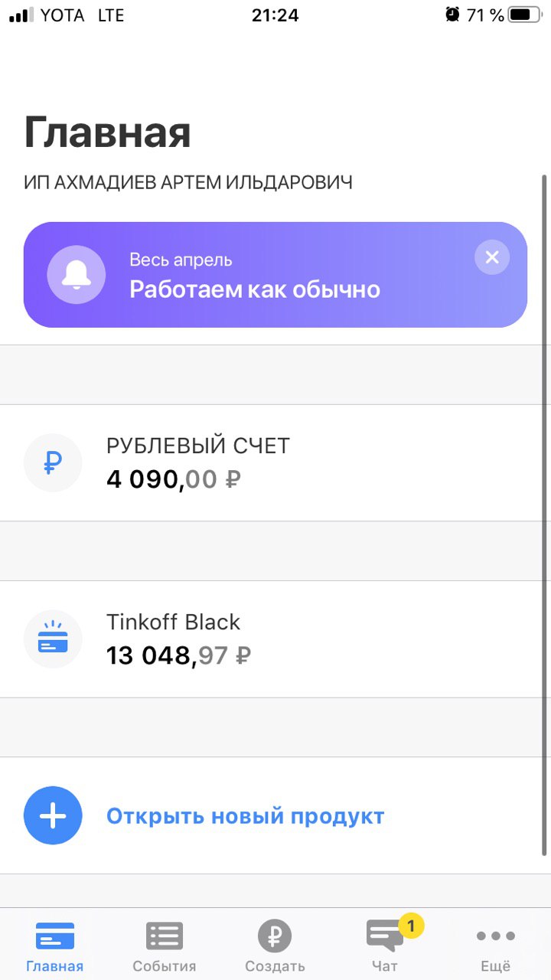Dismiss the purple notification banner

coord(491,257)
